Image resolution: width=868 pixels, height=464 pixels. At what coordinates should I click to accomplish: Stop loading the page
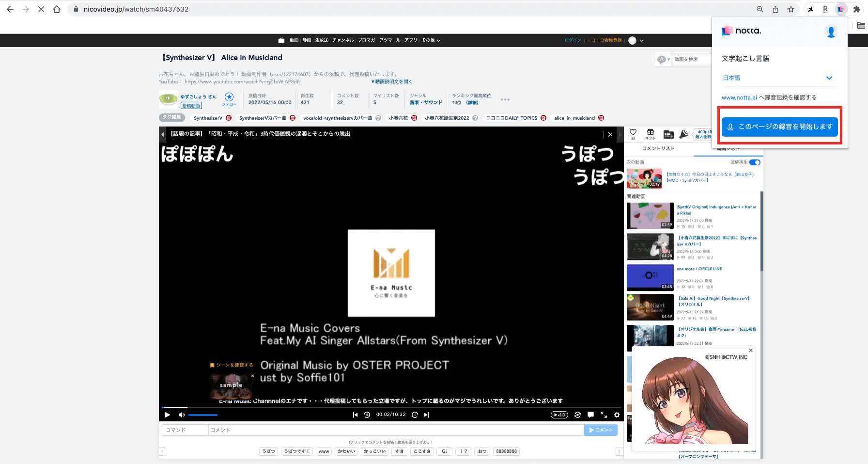(41, 9)
